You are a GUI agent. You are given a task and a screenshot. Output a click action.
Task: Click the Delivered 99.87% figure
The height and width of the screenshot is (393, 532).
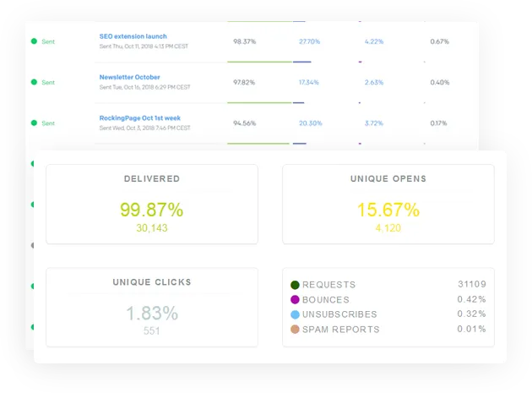152,210
